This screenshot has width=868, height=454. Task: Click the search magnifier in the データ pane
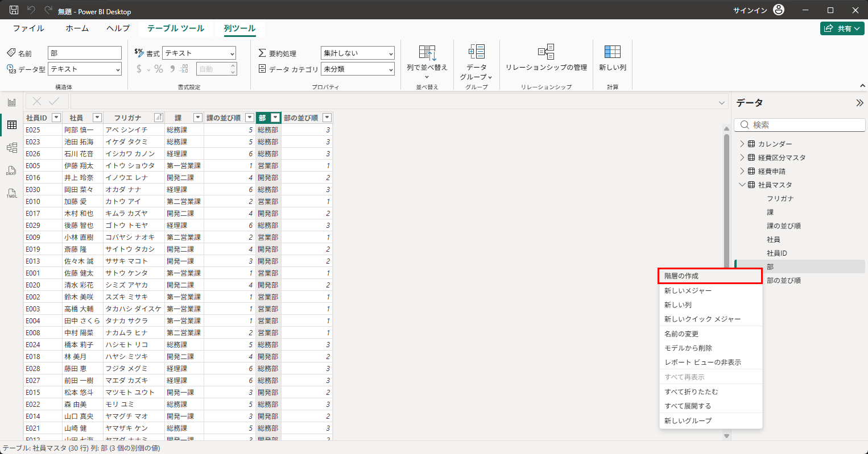745,125
